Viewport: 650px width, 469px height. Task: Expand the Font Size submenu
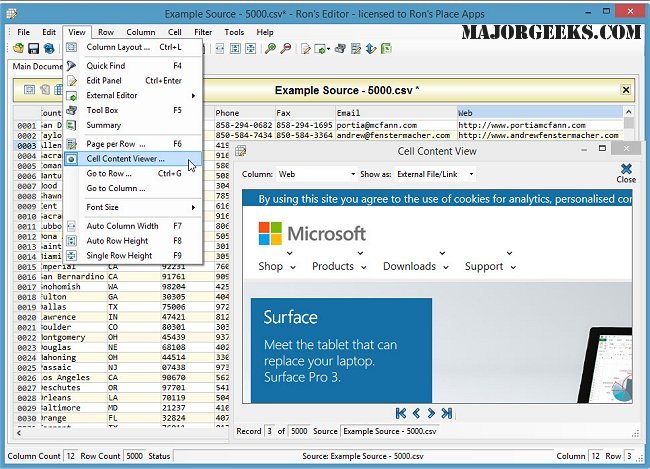pyautogui.click(x=193, y=207)
